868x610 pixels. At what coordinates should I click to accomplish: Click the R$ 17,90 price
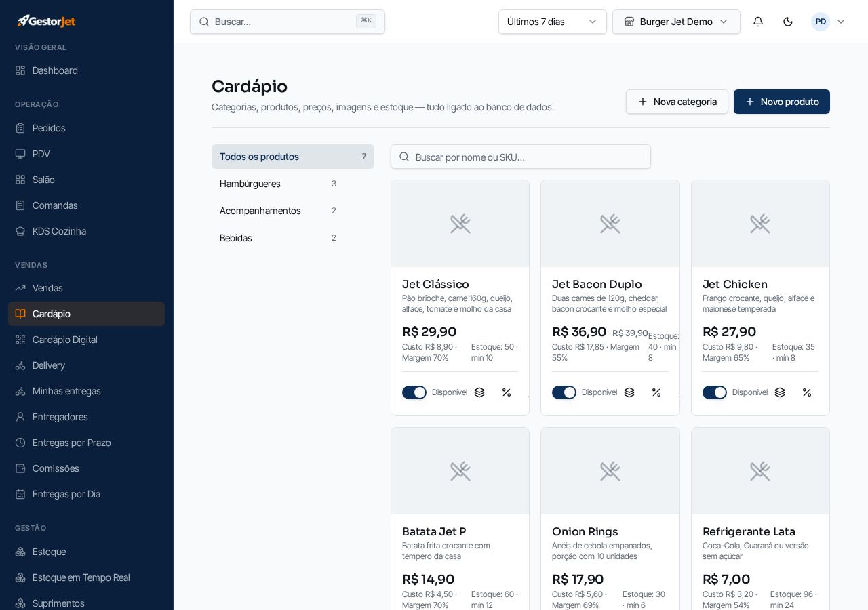[x=578, y=579]
